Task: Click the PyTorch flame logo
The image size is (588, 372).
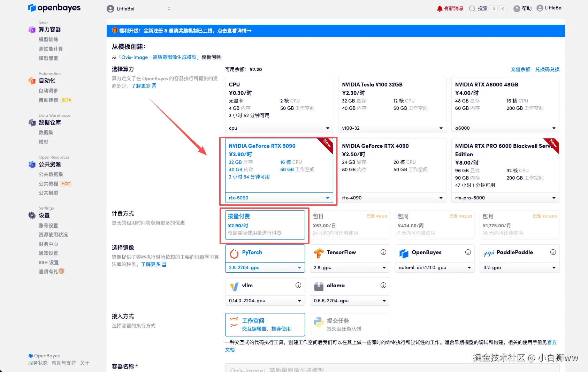Action: click(234, 253)
